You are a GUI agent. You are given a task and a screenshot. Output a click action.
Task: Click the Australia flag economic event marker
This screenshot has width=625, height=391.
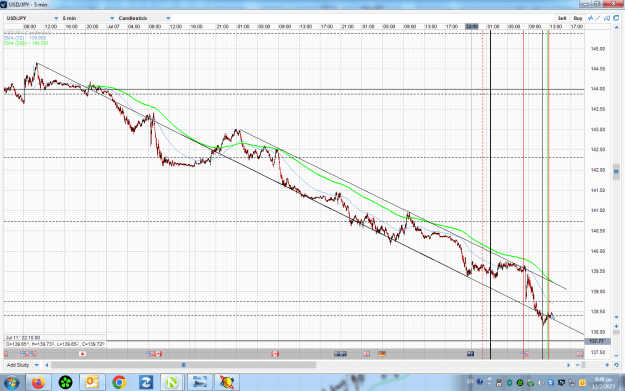pyautogui.click(x=470, y=354)
